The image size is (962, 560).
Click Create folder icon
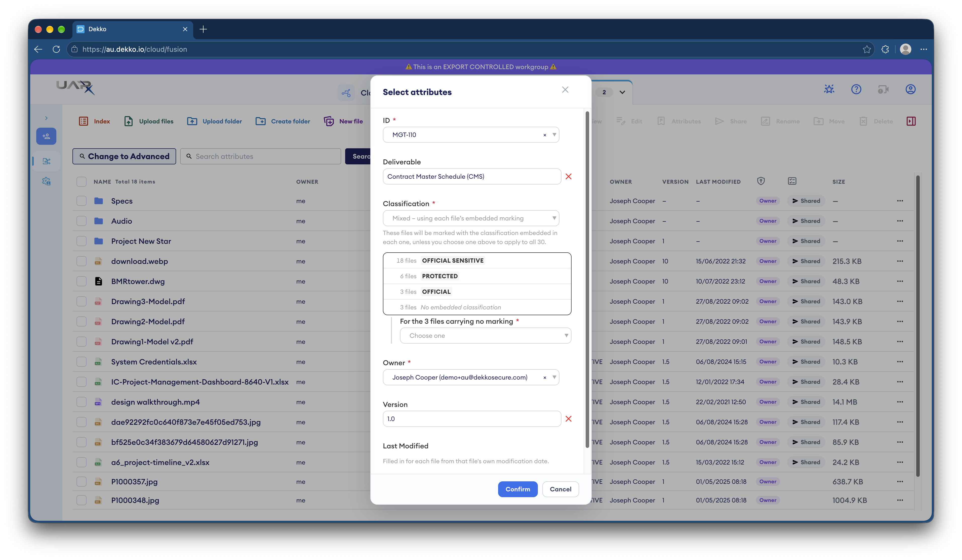coord(261,121)
